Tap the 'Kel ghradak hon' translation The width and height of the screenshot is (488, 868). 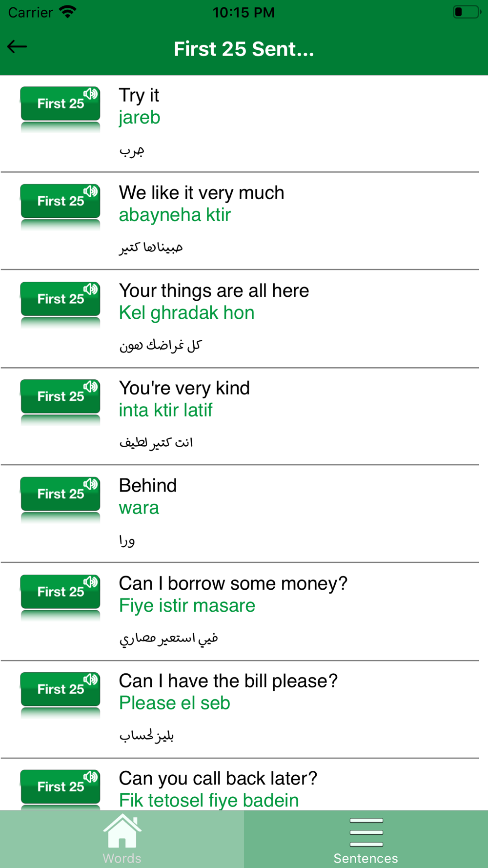187,313
